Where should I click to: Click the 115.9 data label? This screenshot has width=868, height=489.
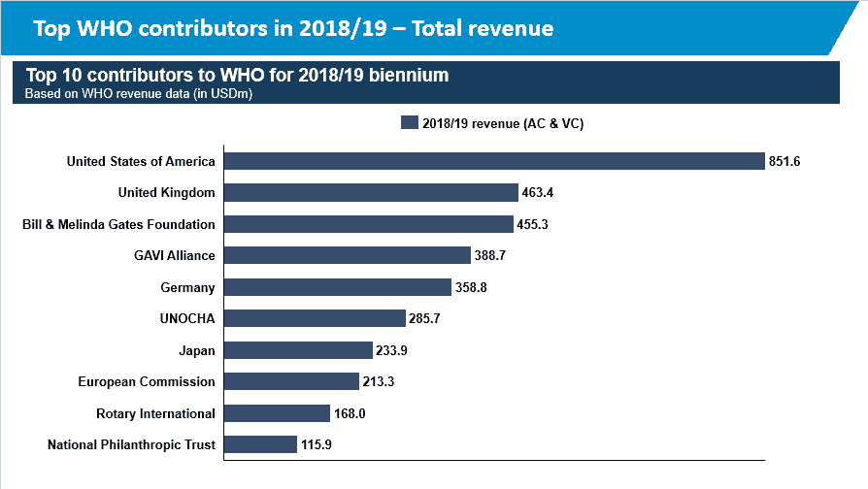coord(317,444)
